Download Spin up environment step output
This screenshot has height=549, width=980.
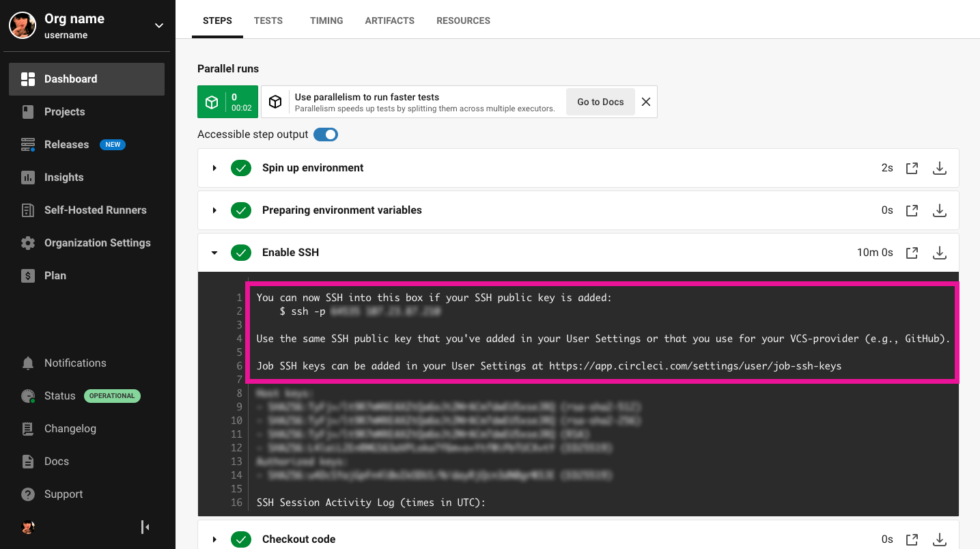(940, 168)
